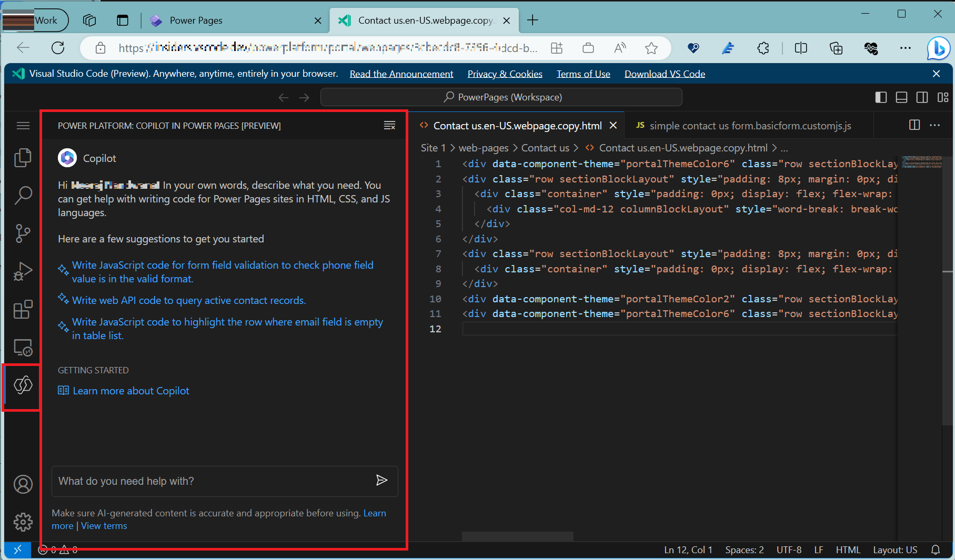Open the notifications bell in status bar
This screenshot has height=560, width=955.
[x=936, y=549]
